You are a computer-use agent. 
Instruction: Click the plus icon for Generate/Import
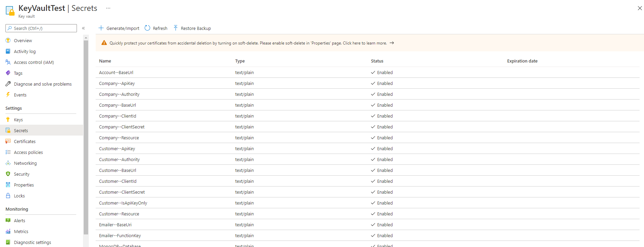click(x=101, y=28)
